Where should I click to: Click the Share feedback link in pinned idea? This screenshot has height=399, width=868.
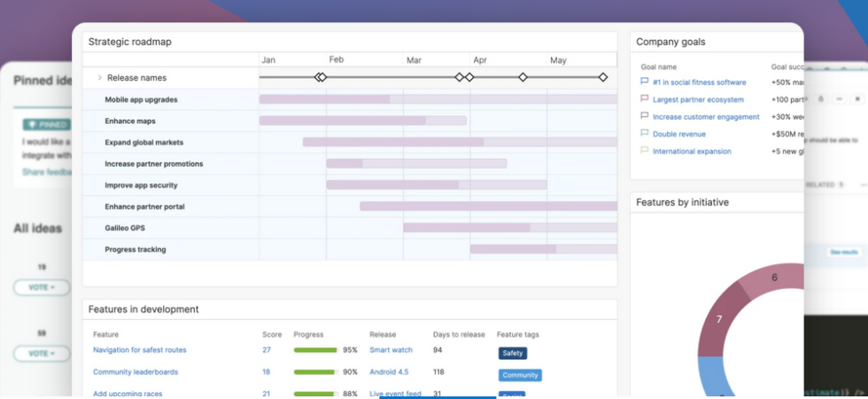click(47, 171)
